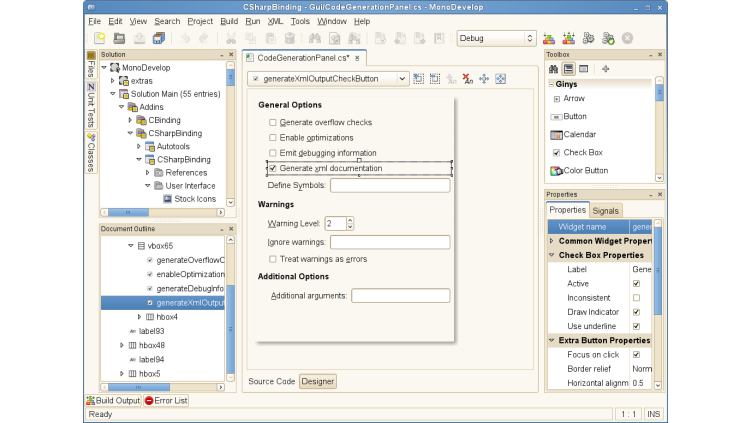Viewport: 752px width, 423px height.
Task: Click the Toolbox list view icon
Action: pyautogui.click(x=568, y=69)
